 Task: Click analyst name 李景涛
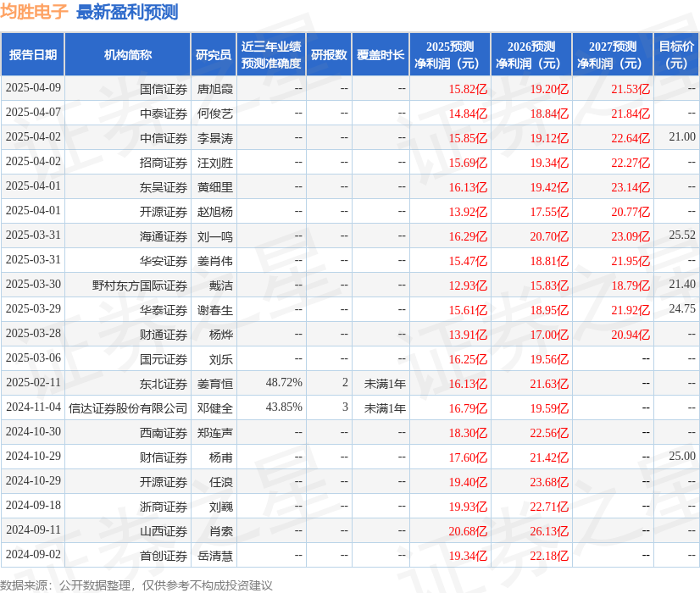[215, 138]
